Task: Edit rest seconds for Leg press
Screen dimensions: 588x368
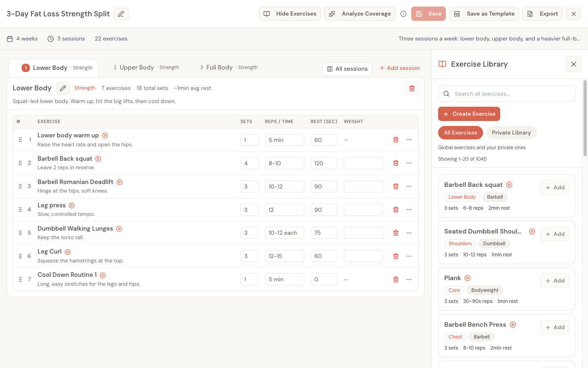Action: click(x=324, y=210)
